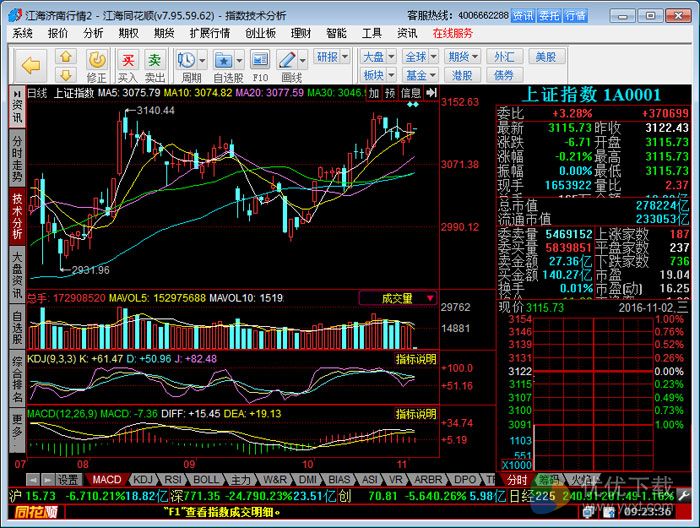Select the W&R indicator tab
700x528 pixels.
[x=275, y=480]
